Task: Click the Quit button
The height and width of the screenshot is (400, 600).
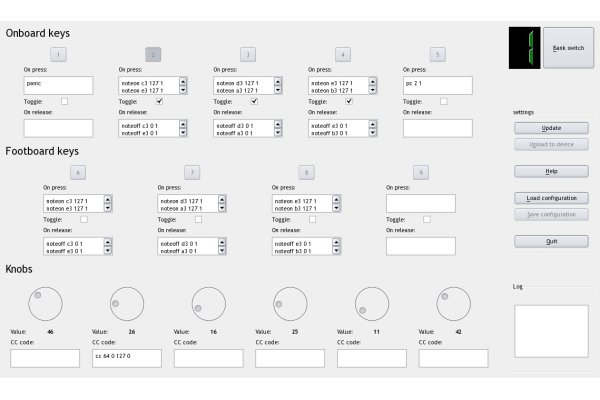Action: pos(551,241)
